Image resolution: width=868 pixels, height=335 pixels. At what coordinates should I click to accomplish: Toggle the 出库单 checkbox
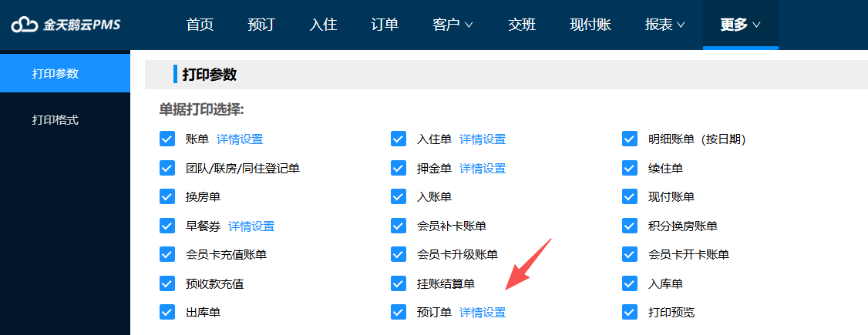click(x=167, y=312)
